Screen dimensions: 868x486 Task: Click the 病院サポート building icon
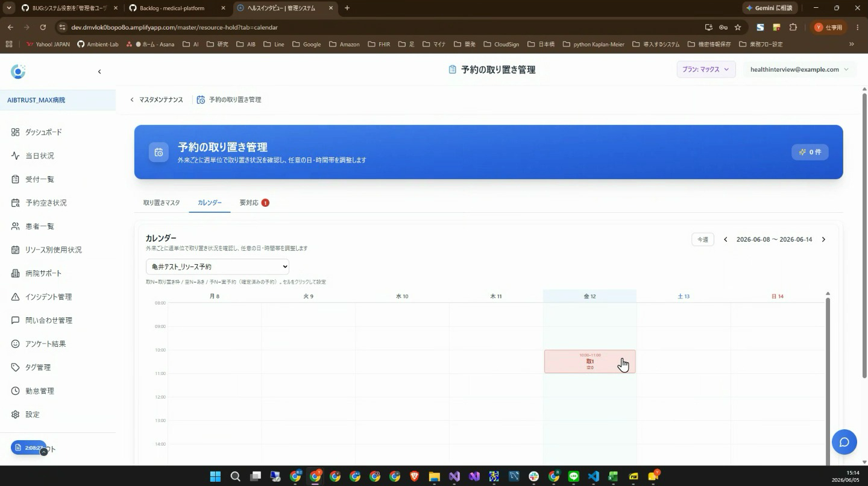pos(16,273)
